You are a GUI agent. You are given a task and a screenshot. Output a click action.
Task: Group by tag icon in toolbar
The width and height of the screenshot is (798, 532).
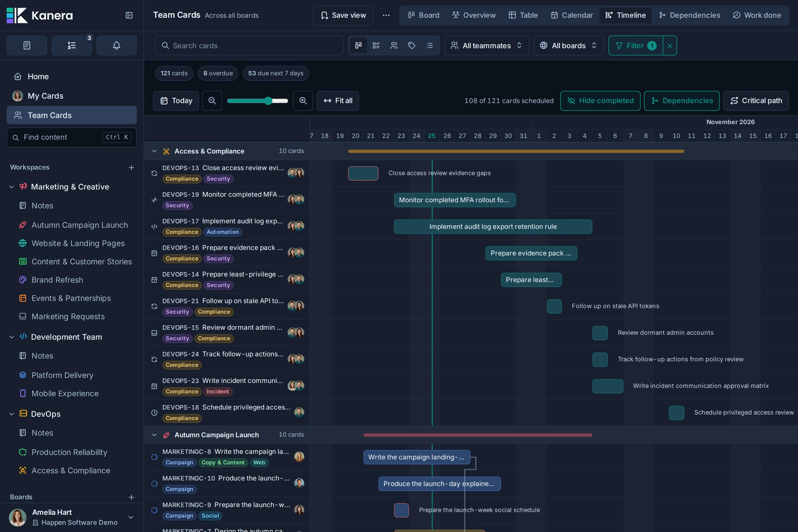coord(411,45)
